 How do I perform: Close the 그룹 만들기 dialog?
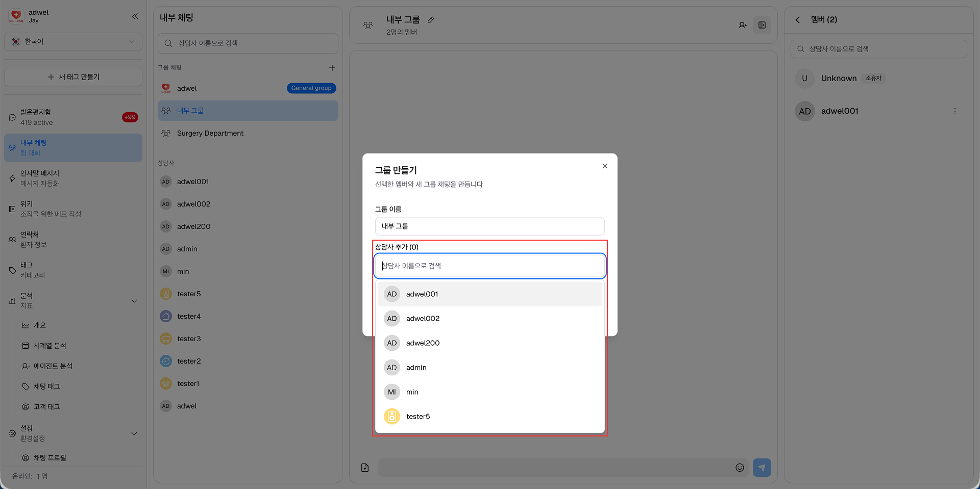click(604, 166)
